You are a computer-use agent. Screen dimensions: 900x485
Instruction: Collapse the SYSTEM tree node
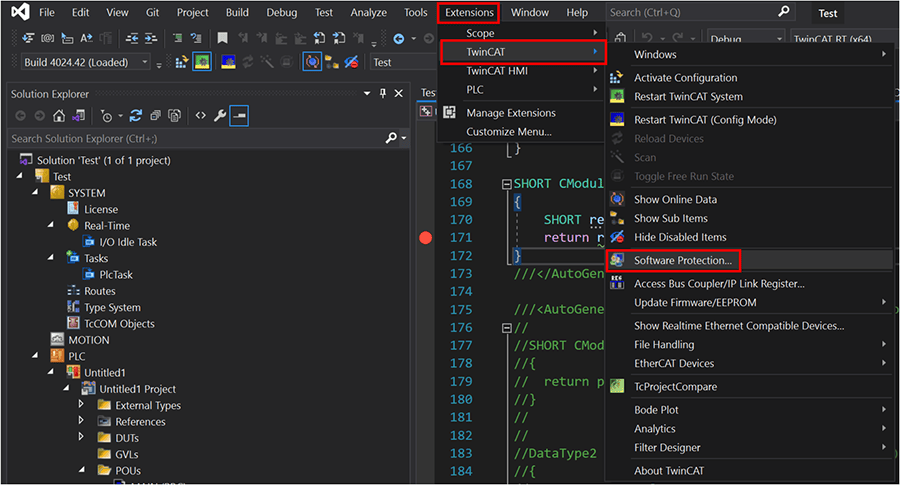36,192
